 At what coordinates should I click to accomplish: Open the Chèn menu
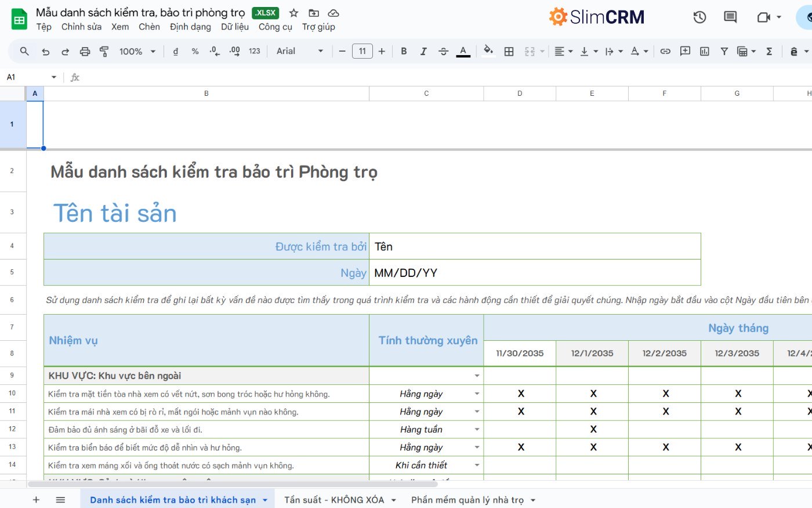(x=149, y=27)
